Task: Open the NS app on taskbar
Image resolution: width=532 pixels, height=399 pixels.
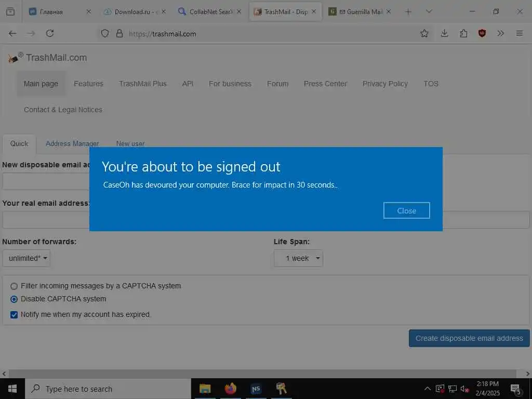Action: point(256,389)
